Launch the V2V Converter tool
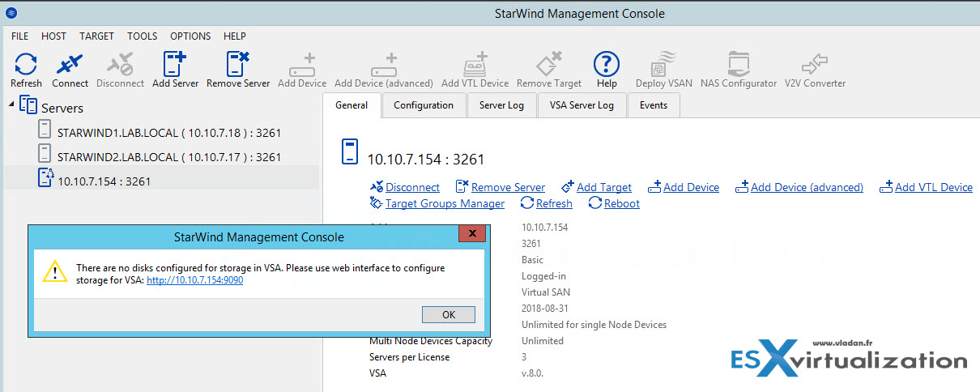 pyautogui.click(x=814, y=64)
